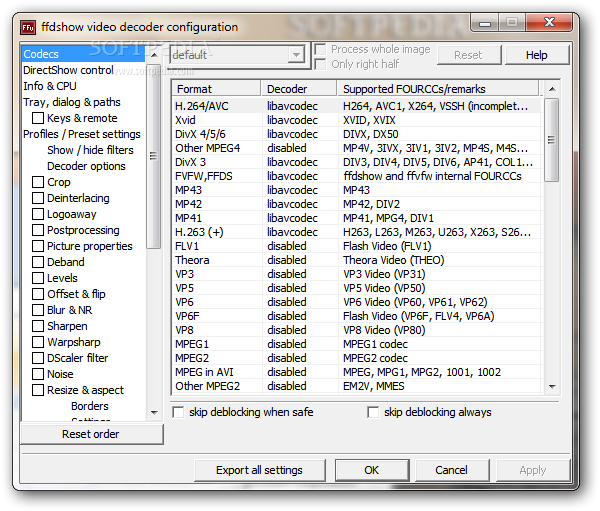The width and height of the screenshot is (600, 511).
Task: Select the MPEG in AVI row
Action: pyautogui.click(x=357, y=372)
